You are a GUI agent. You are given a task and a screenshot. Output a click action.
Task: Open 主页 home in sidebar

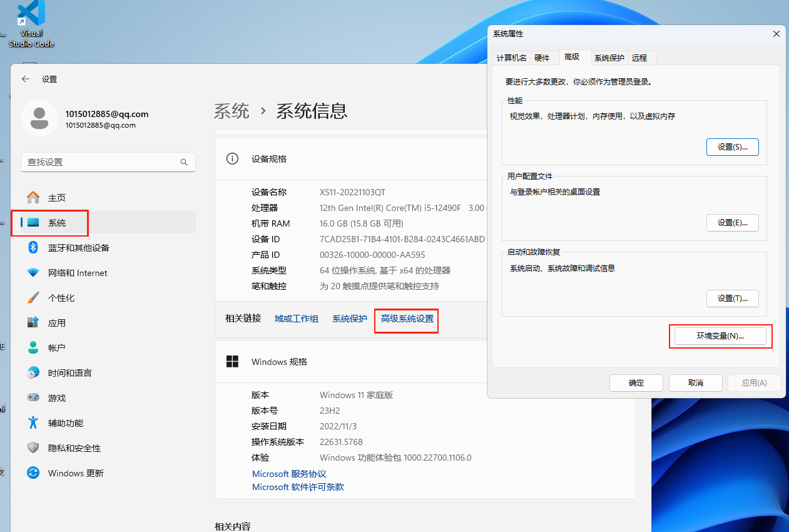click(56, 198)
